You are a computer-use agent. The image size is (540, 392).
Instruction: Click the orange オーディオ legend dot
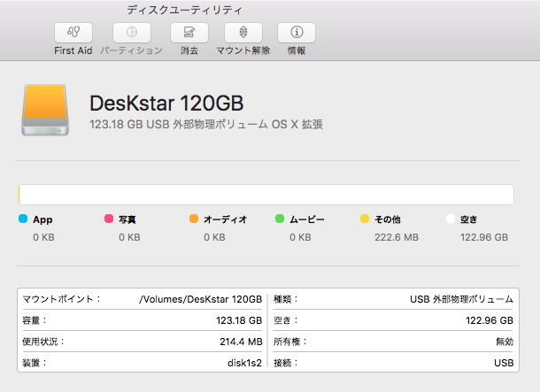[194, 219]
